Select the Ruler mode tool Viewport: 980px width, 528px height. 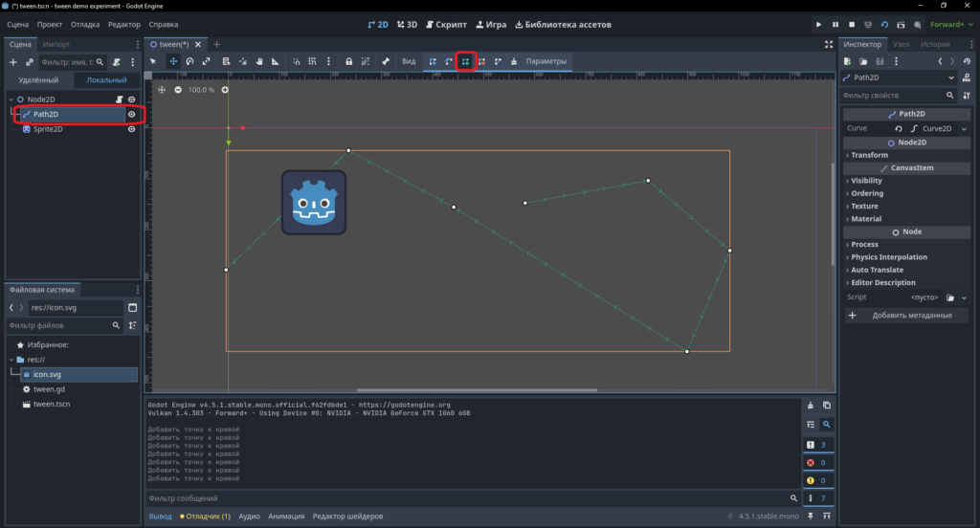pyautogui.click(x=275, y=61)
